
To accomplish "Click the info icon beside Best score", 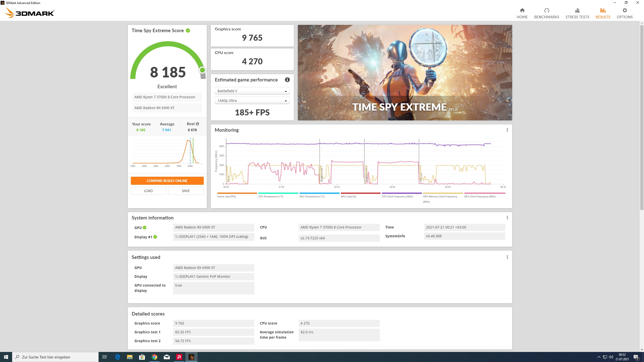I will (197, 124).
